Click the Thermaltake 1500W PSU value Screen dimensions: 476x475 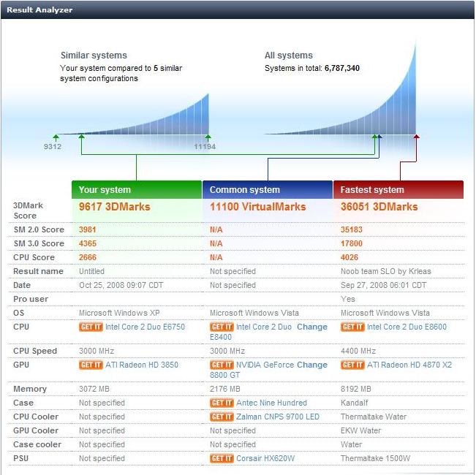pyautogui.click(x=375, y=458)
